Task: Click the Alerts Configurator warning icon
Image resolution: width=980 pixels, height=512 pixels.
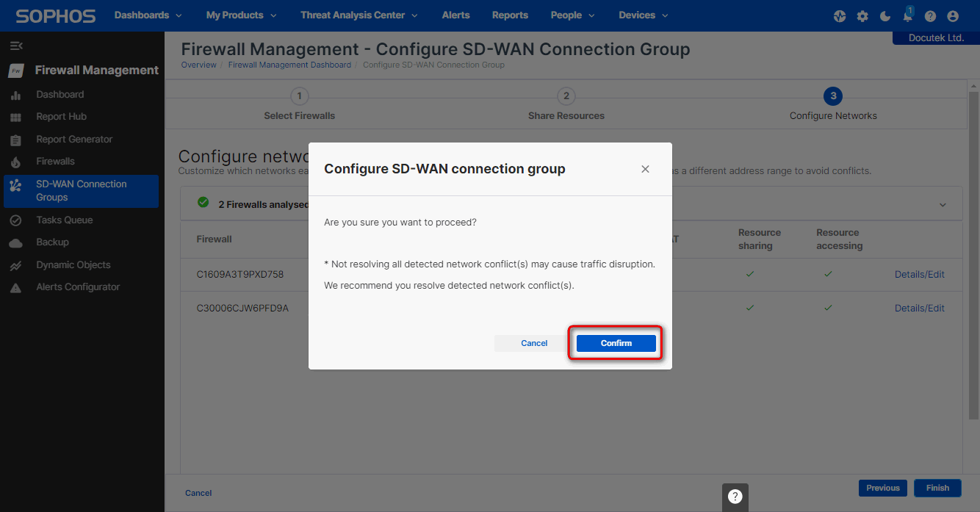Action: click(x=15, y=288)
